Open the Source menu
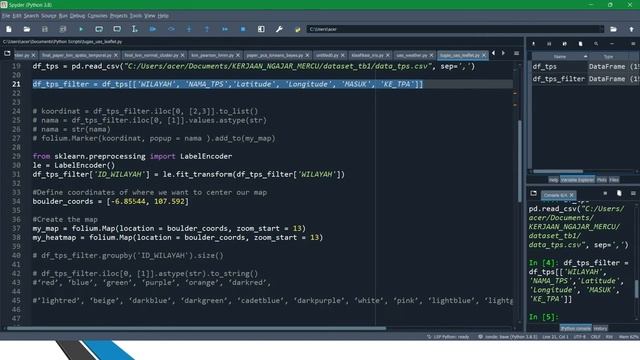The image size is (640, 360). click(x=49, y=16)
